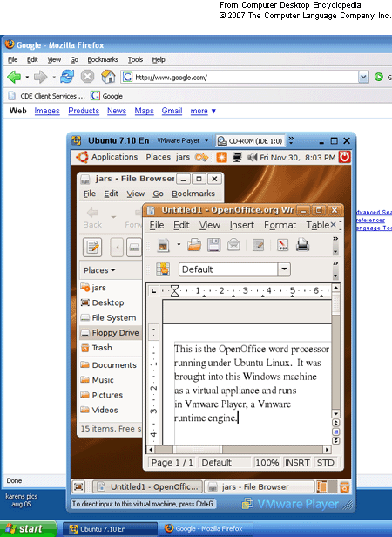The width and height of the screenshot is (392, 537).
Task: Open the Gmail link
Action: coord(172,111)
